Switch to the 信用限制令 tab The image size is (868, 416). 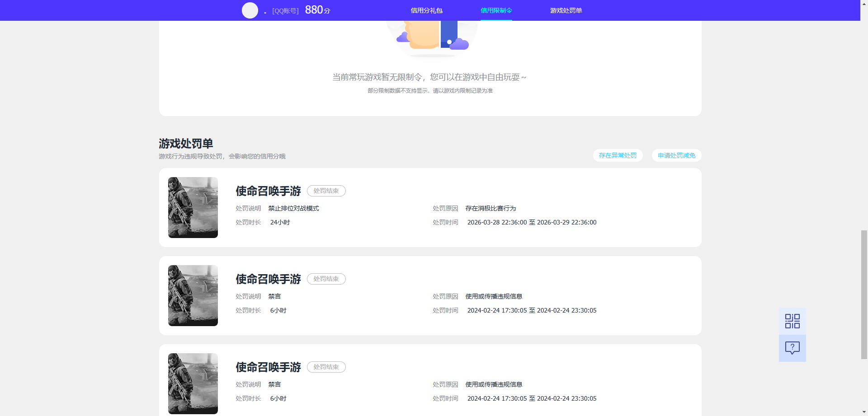click(496, 10)
